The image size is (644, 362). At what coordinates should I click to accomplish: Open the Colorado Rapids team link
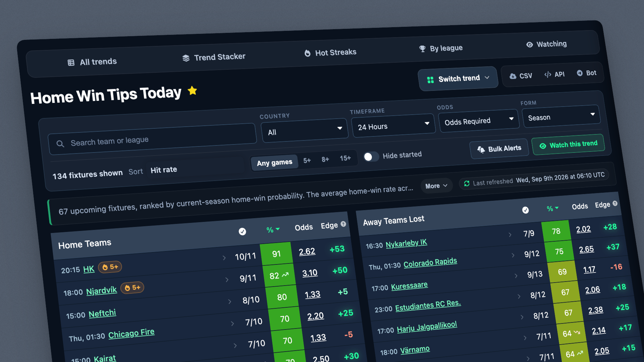(x=430, y=262)
